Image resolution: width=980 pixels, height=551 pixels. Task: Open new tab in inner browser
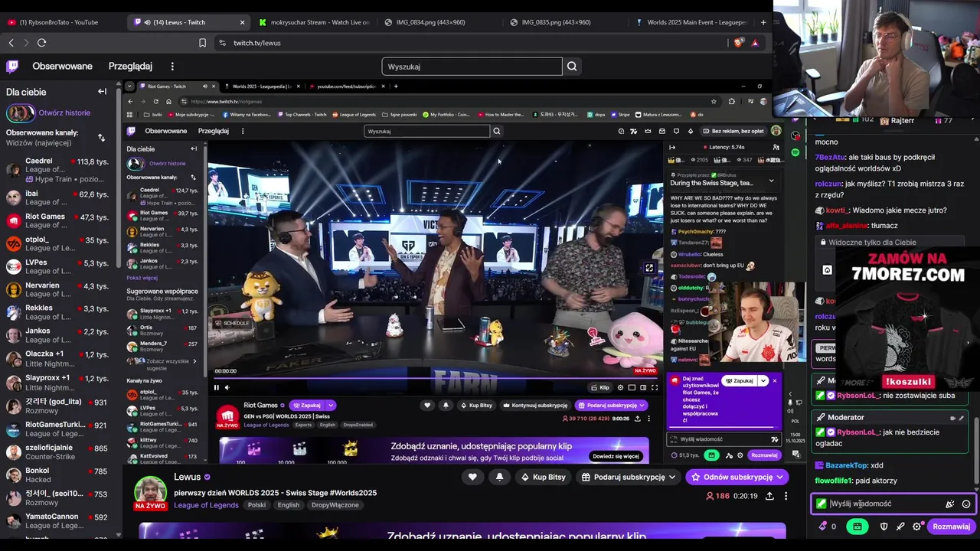[396, 86]
